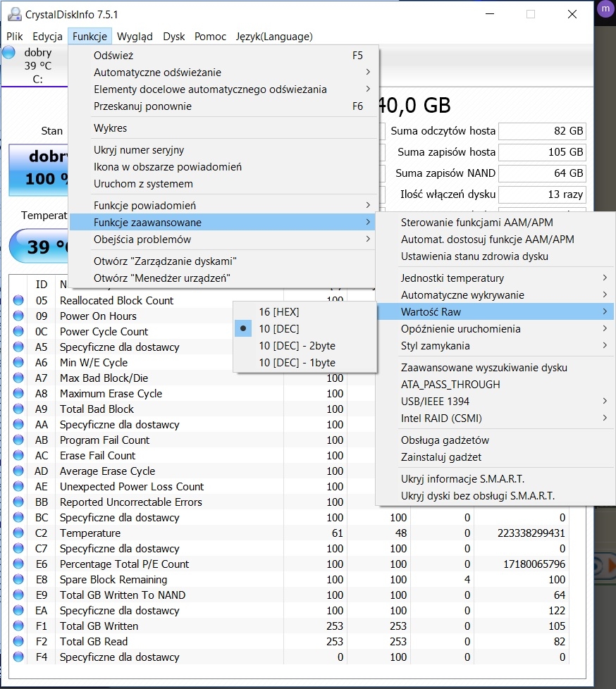Click Ustawienia stanu zdrowia dysku

[x=495, y=256]
